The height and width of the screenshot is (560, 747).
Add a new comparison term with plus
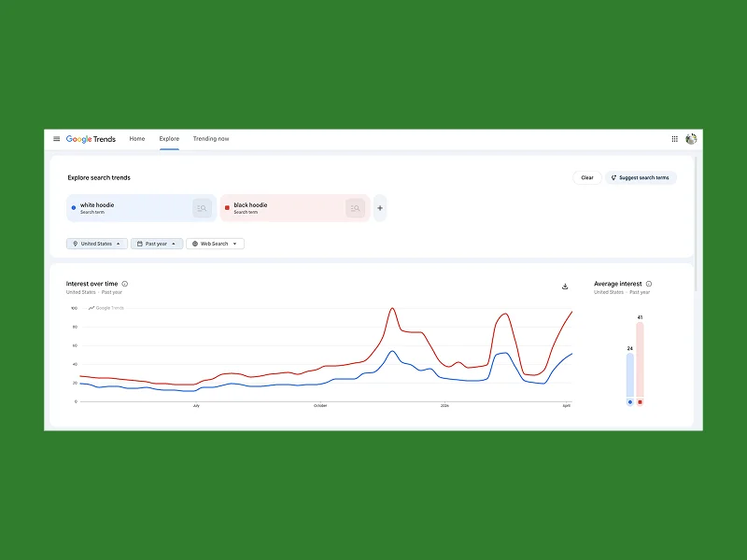pos(380,208)
